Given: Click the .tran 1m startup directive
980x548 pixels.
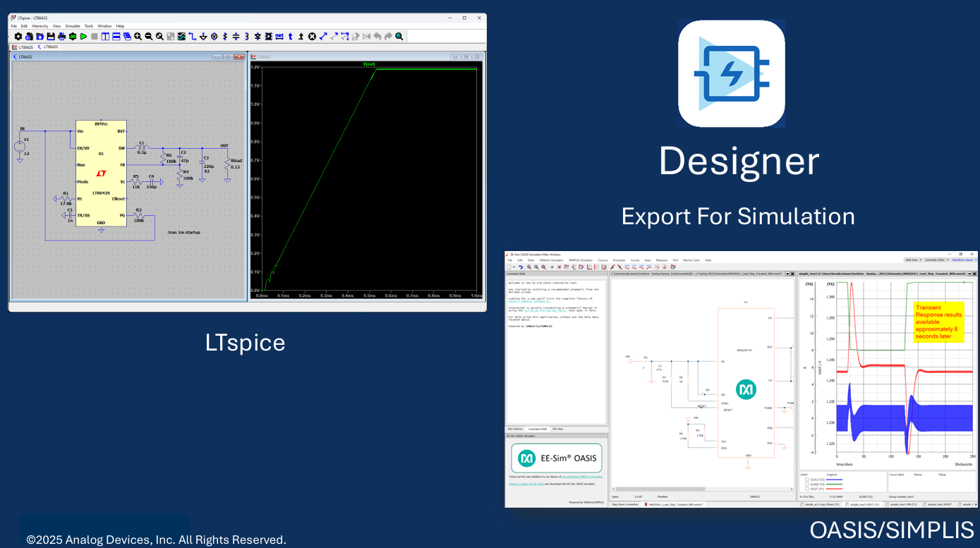Looking at the screenshot, I should pos(183,231).
